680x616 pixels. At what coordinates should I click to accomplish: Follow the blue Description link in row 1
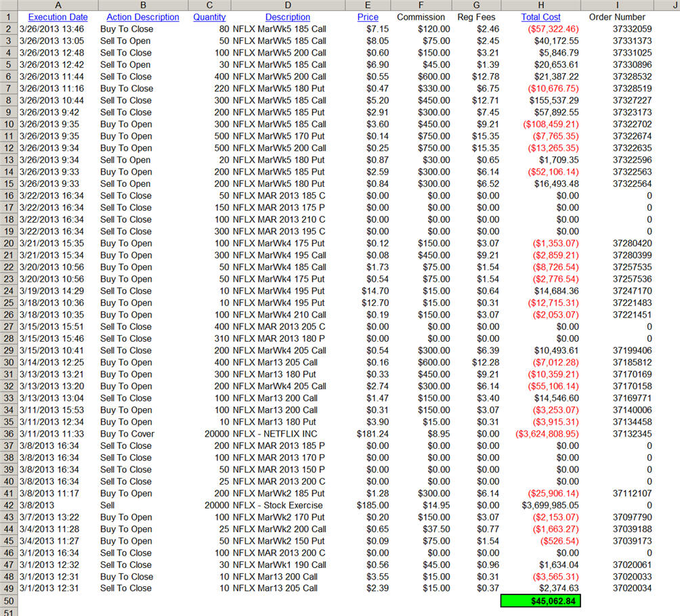click(x=287, y=17)
